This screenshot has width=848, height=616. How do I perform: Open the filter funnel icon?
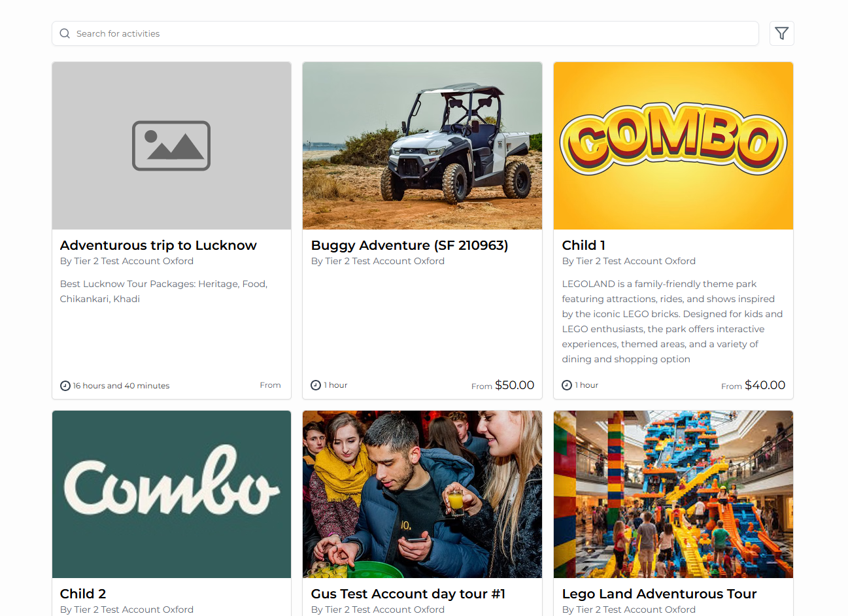click(781, 33)
